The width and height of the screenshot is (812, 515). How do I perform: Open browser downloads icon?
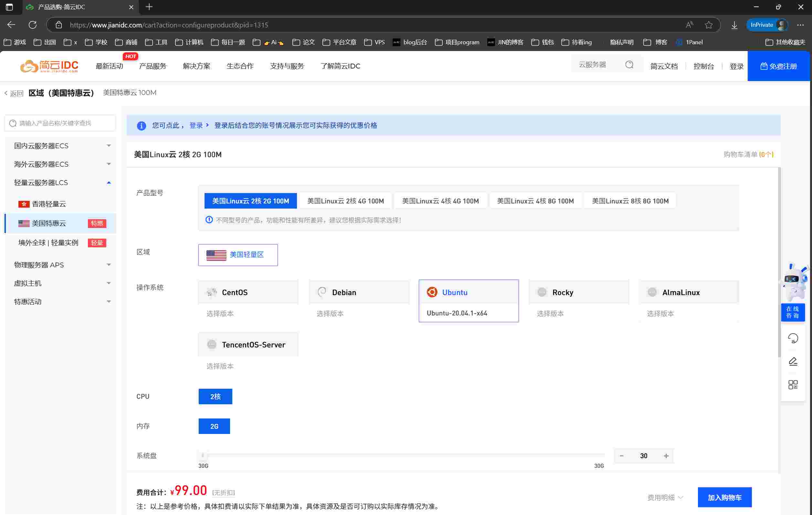[734, 25]
